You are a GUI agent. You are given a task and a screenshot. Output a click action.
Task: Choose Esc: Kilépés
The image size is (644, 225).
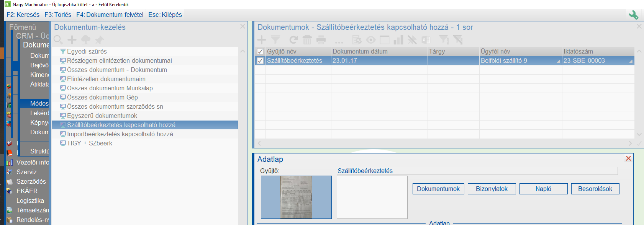click(165, 15)
